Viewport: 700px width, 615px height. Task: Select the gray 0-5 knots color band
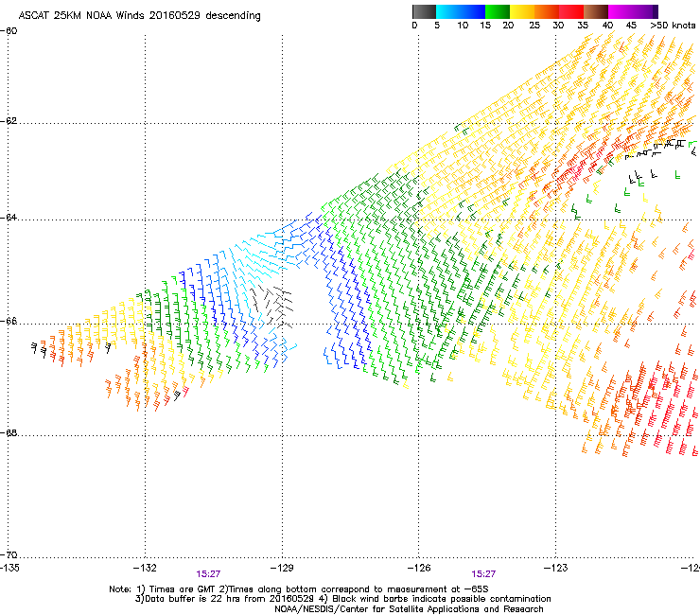pyautogui.click(x=424, y=11)
